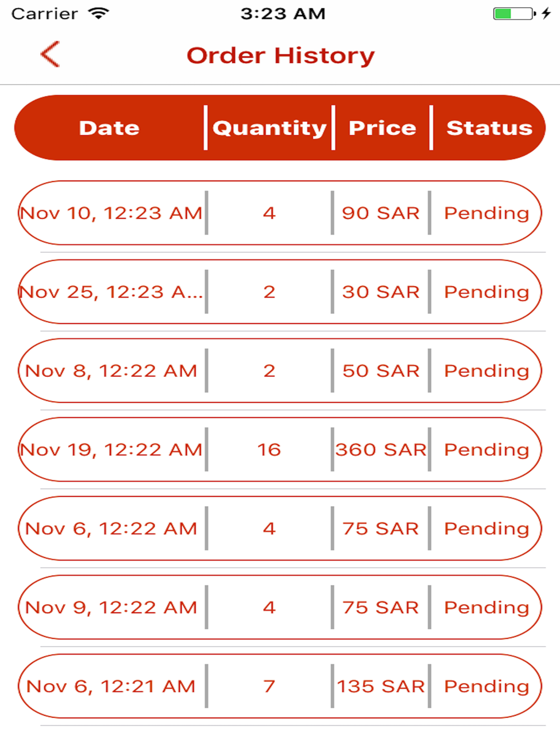Viewport: 560px width, 747px height.
Task: Click the 360 SAR price
Action: click(381, 450)
